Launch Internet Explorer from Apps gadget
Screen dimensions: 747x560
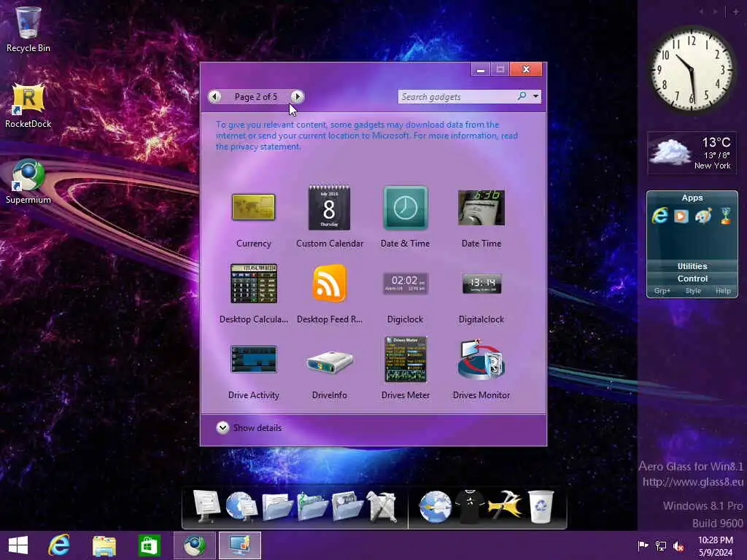coord(659,216)
